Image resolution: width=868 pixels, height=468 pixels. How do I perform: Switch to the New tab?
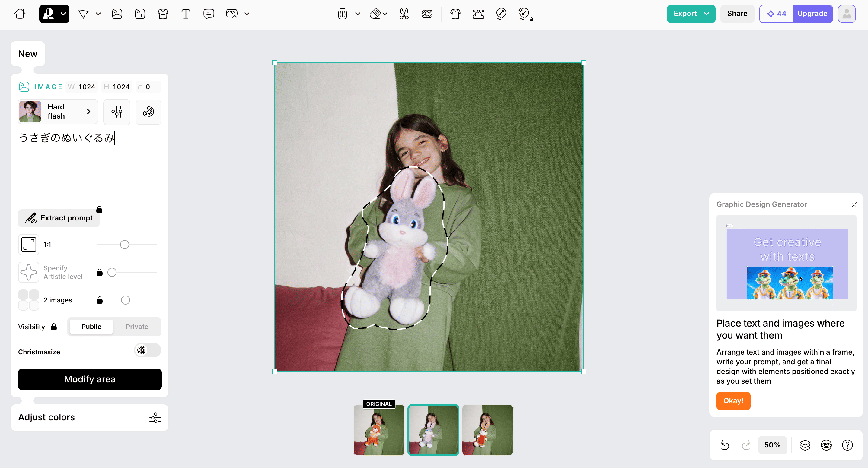coord(28,54)
